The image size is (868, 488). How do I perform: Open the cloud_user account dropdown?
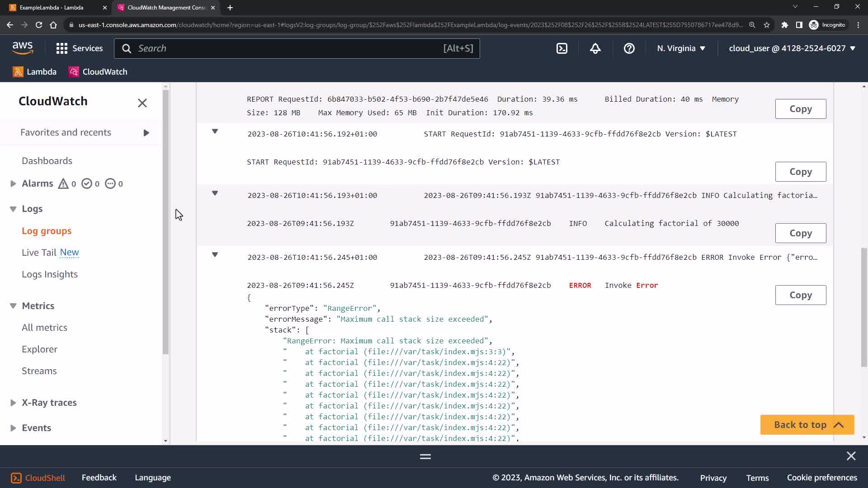[x=792, y=48]
